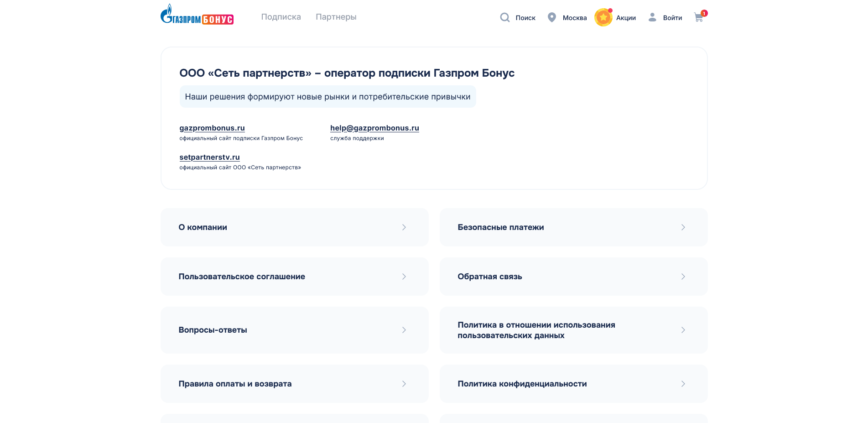Screen dimensions: 868x423
Task: Click the location pin icon next to Москва
Action: 552,16
